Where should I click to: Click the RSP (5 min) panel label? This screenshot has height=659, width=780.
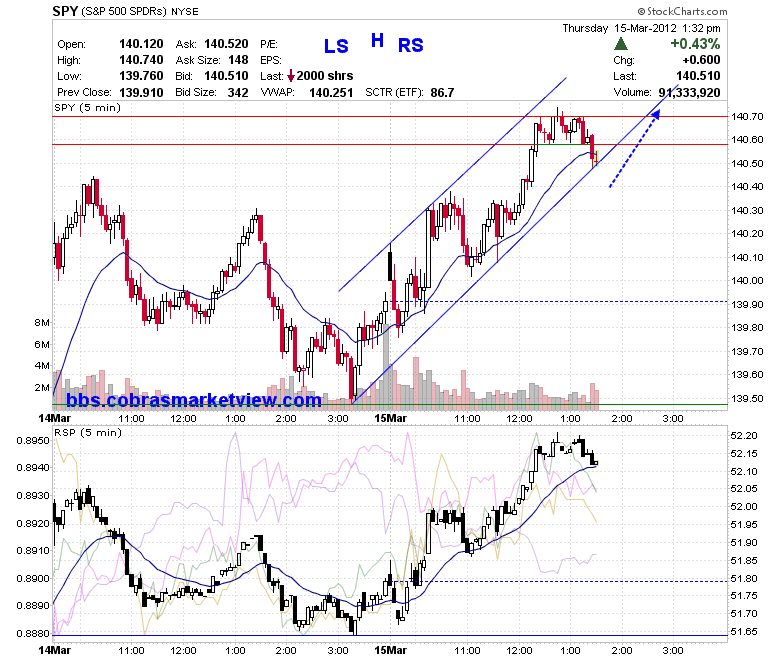coord(88,433)
